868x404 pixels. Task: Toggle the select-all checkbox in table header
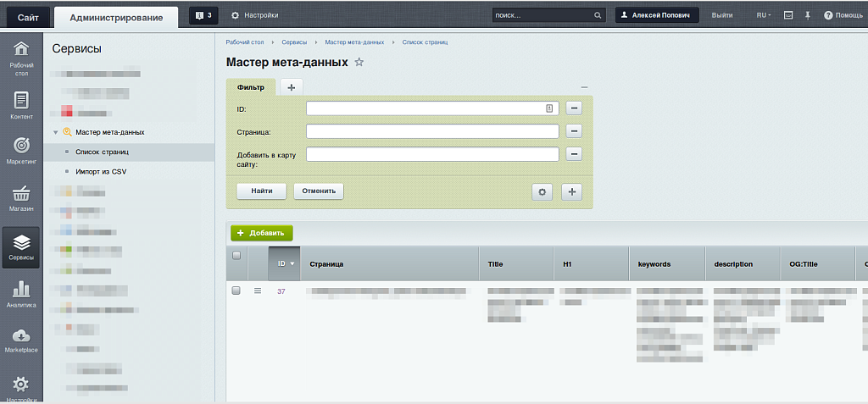point(236,256)
